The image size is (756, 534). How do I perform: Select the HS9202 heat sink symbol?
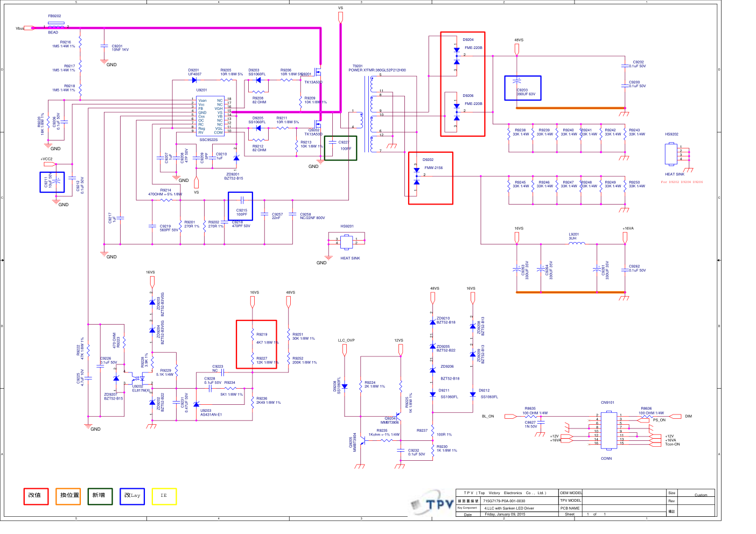coord(671,153)
